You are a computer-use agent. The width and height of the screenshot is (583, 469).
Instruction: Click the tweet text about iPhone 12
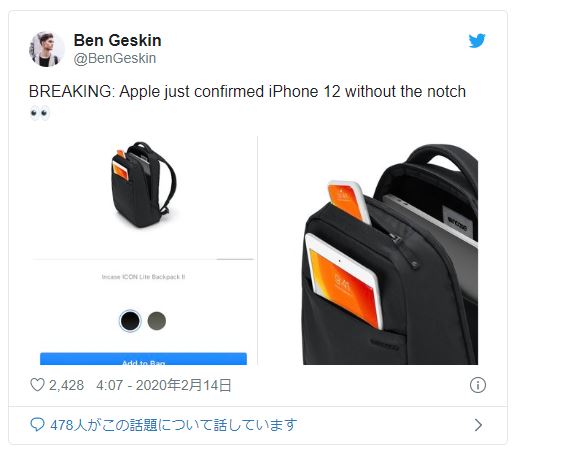pos(247,91)
